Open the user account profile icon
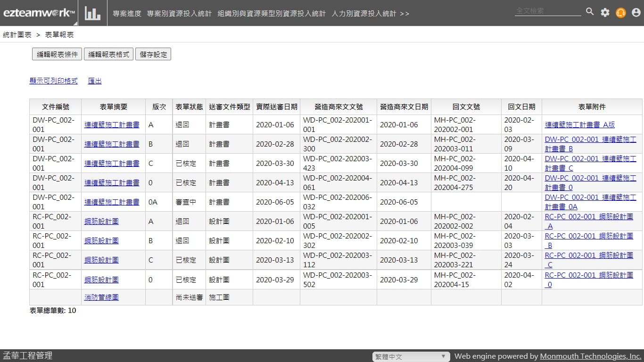 [636, 13]
